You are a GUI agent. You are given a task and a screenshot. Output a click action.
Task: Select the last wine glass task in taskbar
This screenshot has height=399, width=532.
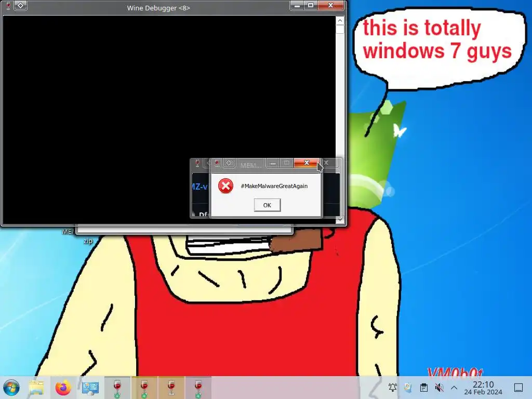[x=198, y=388]
